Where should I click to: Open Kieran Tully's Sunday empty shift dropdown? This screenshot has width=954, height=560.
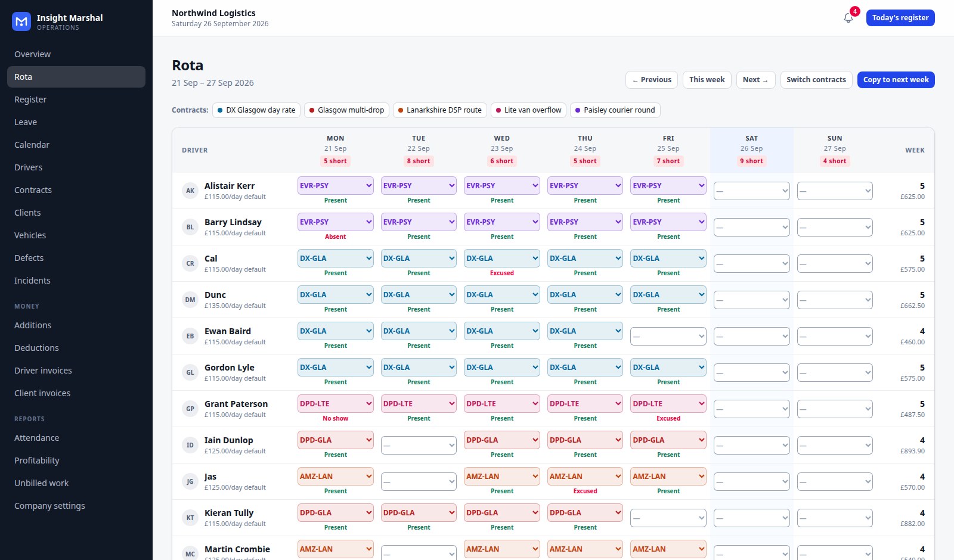[x=835, y=518]
